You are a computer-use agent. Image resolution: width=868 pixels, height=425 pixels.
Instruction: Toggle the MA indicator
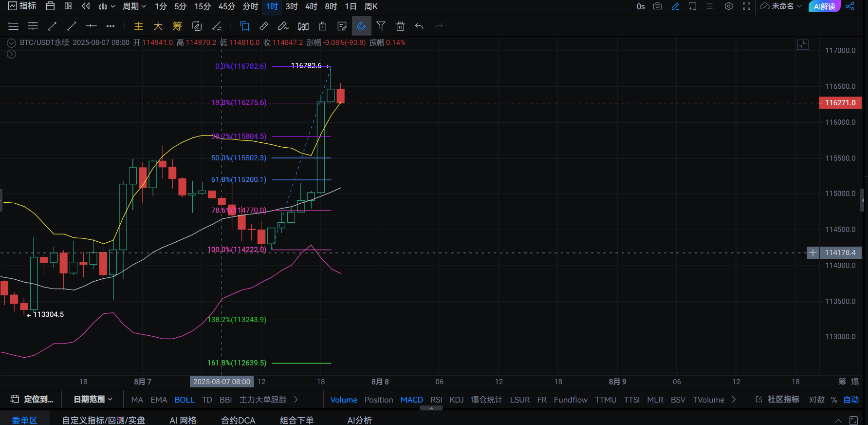[x=137, y=400]
